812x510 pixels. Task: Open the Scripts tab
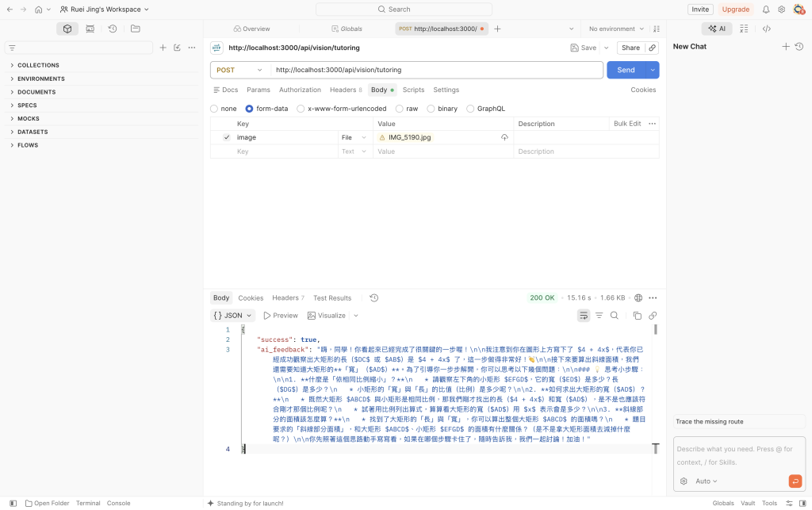coord(413,90)
